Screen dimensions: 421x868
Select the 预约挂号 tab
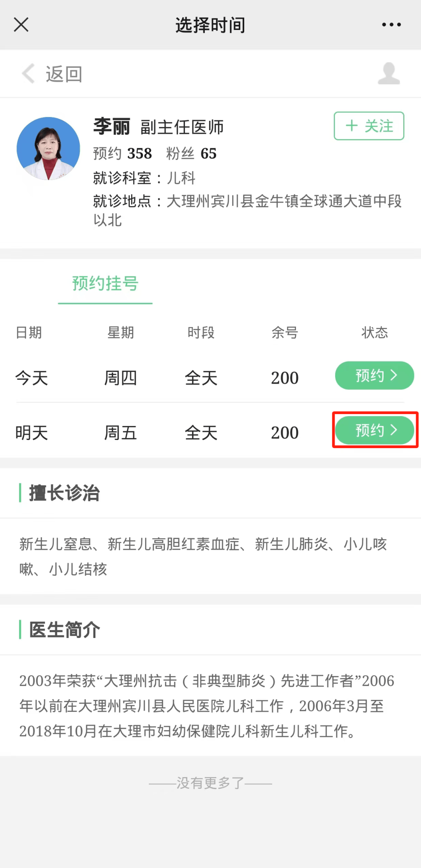coord(105,283)
